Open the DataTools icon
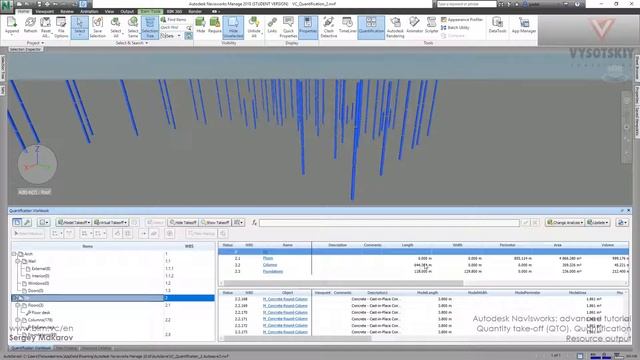This screenshot has height=360, width=640. coord(497,26)
